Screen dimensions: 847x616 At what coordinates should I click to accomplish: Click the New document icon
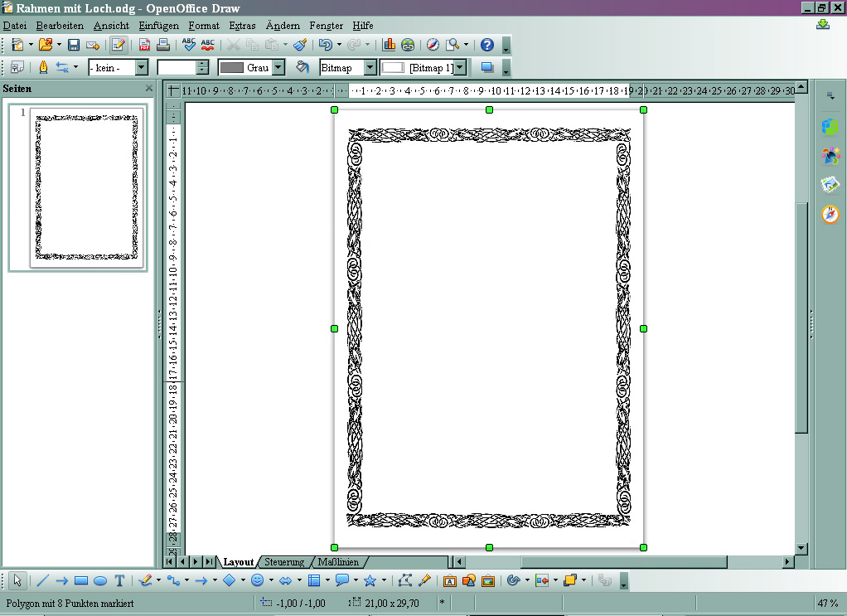coord(17,45)
